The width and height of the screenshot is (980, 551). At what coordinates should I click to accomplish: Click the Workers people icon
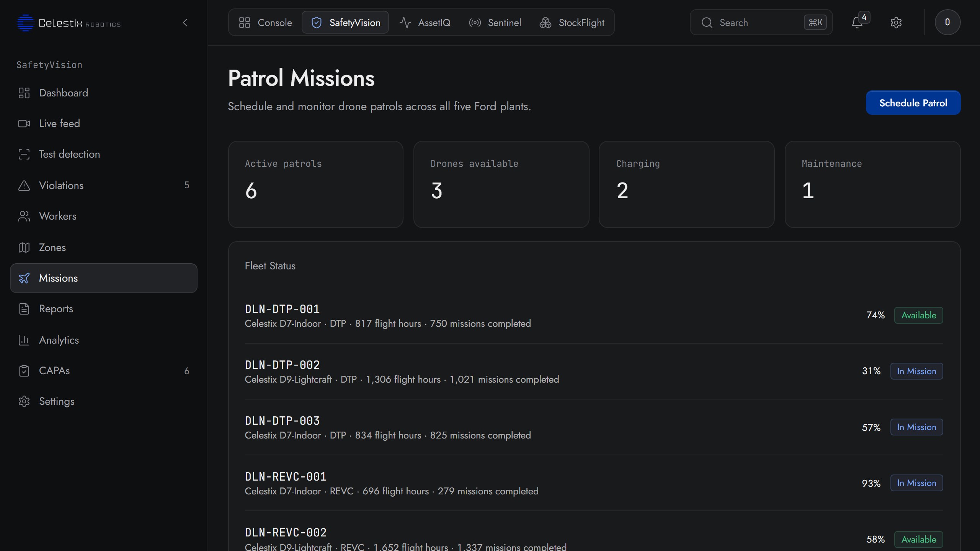tap(24, 216)
